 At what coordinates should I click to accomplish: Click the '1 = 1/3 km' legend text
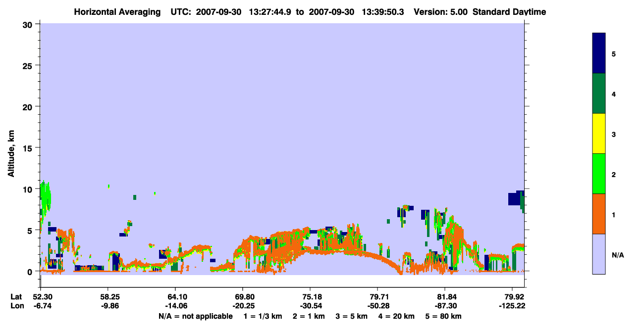click(263, 316)
